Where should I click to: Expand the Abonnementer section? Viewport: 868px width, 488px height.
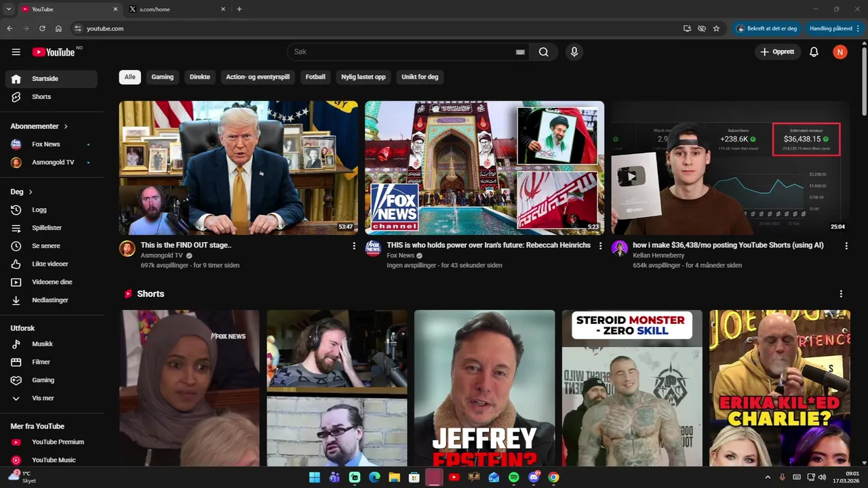(39, 127)
